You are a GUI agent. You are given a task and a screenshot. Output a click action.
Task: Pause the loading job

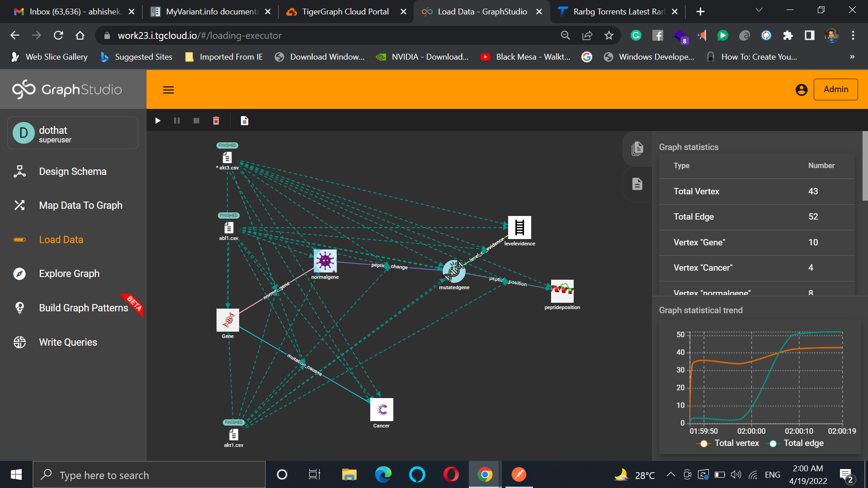(x=177, y=121)
